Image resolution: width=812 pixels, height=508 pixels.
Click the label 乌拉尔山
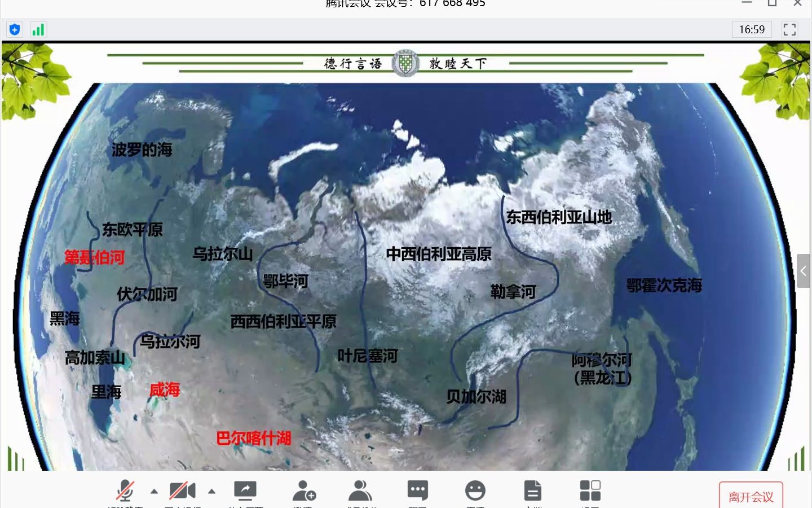(x=223, y=254)
